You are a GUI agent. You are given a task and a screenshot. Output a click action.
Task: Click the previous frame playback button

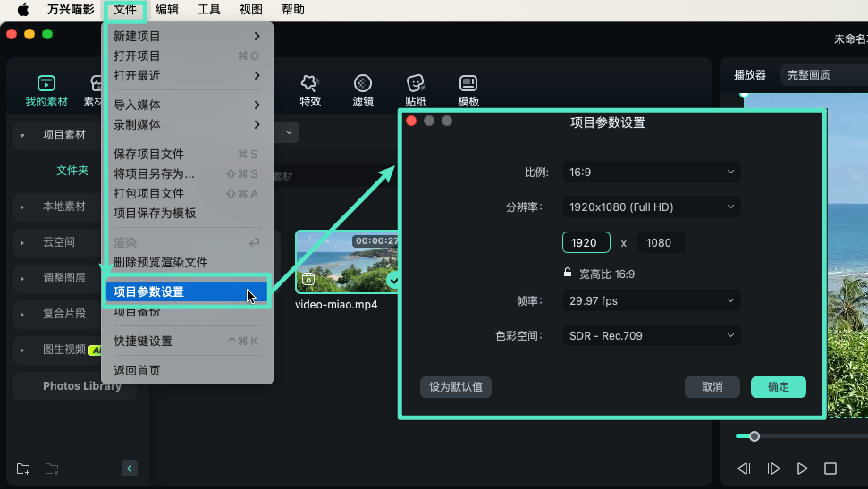744,468
